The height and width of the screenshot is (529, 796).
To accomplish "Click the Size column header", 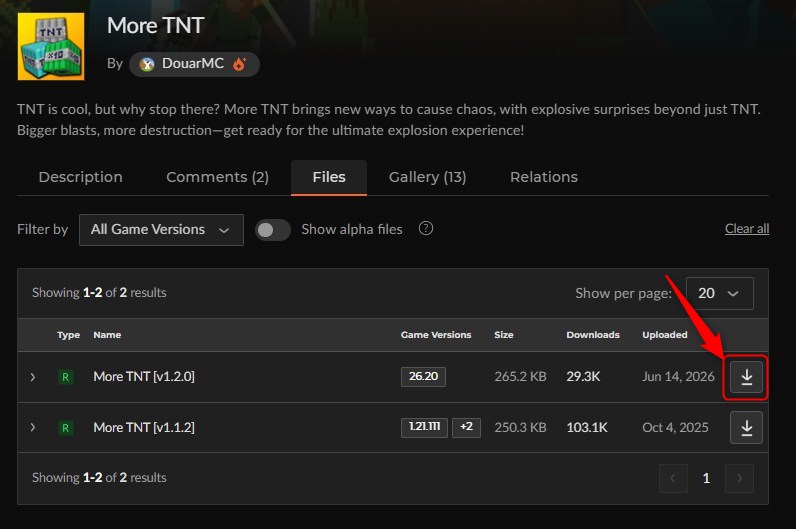I will [504, 335].
